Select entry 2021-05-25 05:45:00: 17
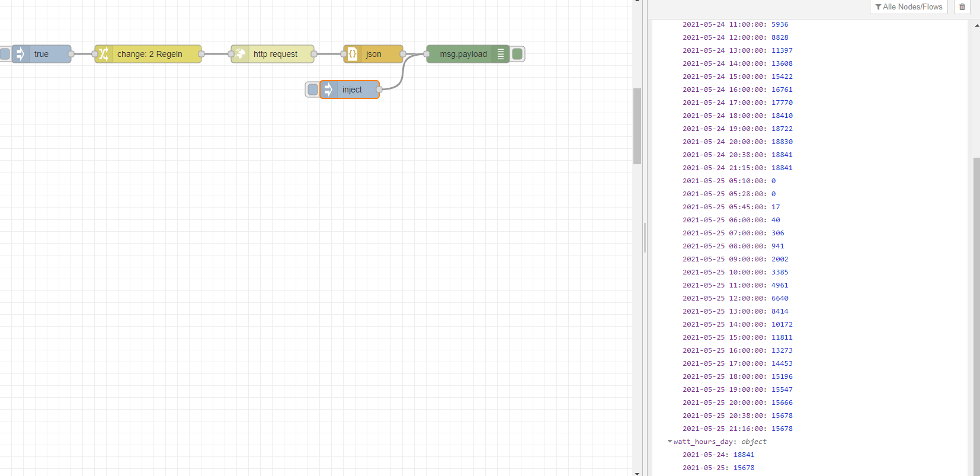 (x=731, y=207)
